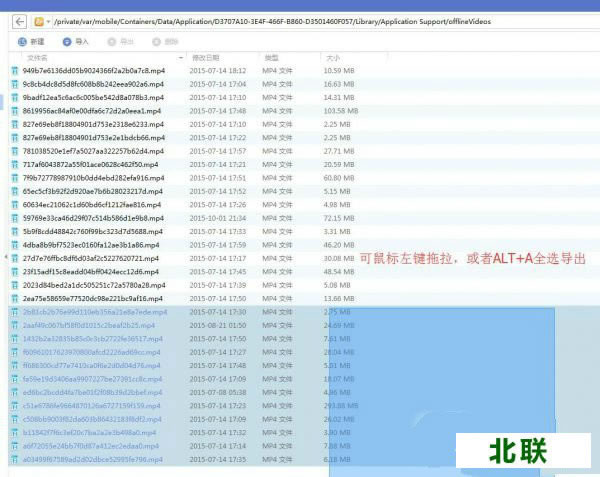Click the 导入 (Import) toolbar button

pos(75,41)
